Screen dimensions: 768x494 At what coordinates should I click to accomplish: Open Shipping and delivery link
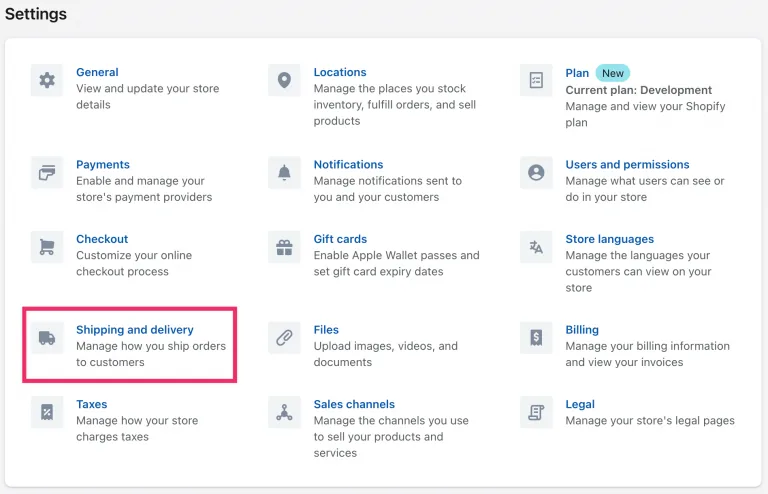(x=135, y=329)
